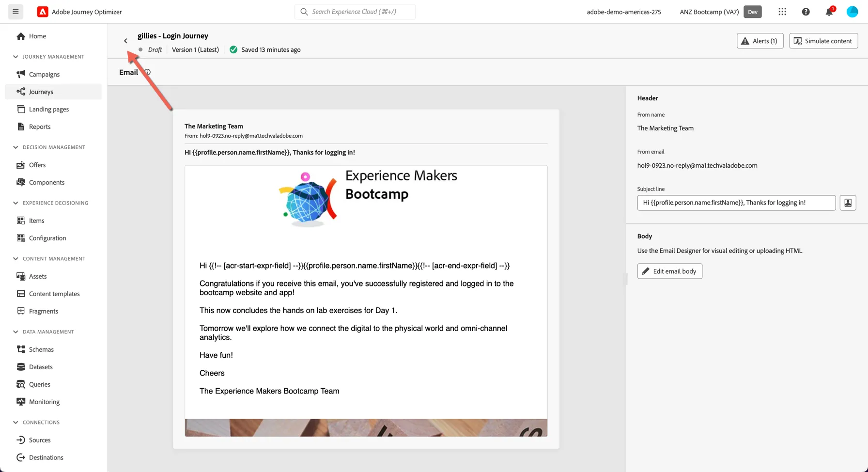Click the Content templates icon
Screen dimensions: 868x472
click(21, 294)
